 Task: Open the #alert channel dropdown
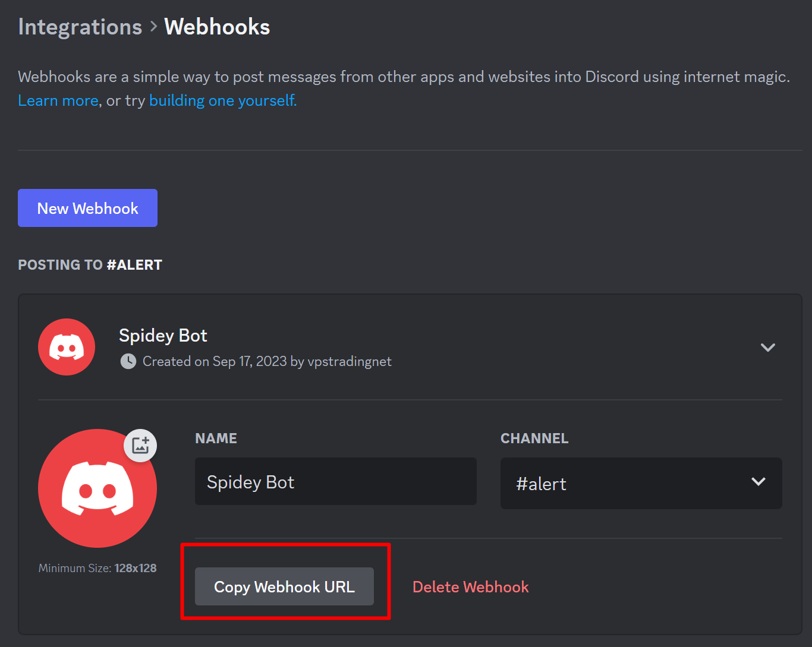tap(641, 483)
